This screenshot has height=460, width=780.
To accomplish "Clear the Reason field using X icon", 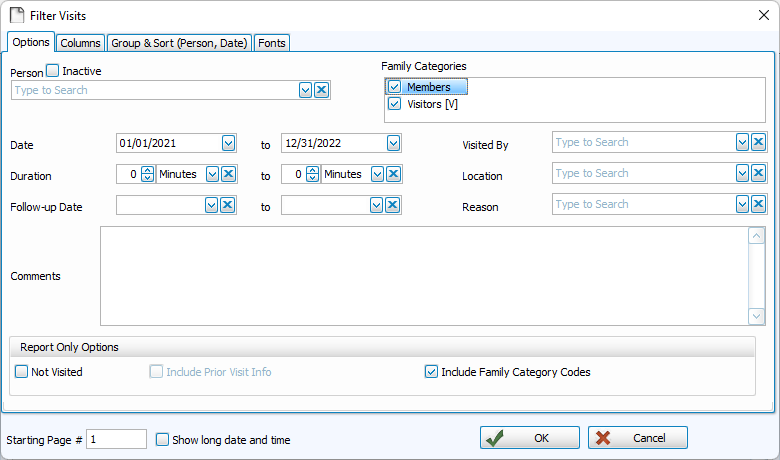I will coord(758,204).
